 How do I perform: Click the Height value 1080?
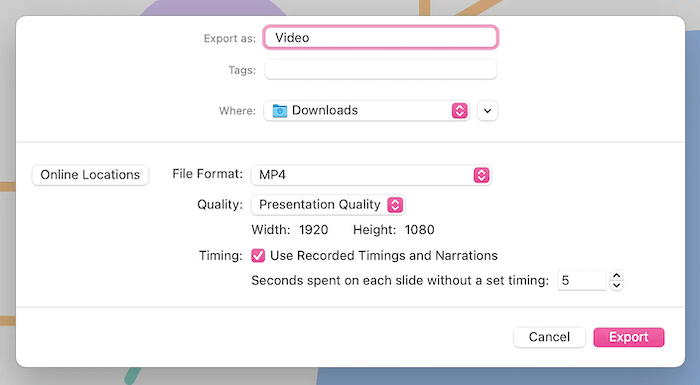419,230
